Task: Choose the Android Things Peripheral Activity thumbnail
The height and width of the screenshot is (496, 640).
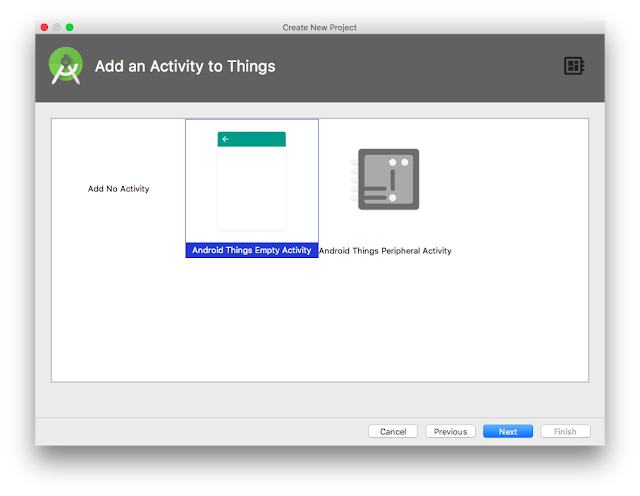Action: (385, 179)
